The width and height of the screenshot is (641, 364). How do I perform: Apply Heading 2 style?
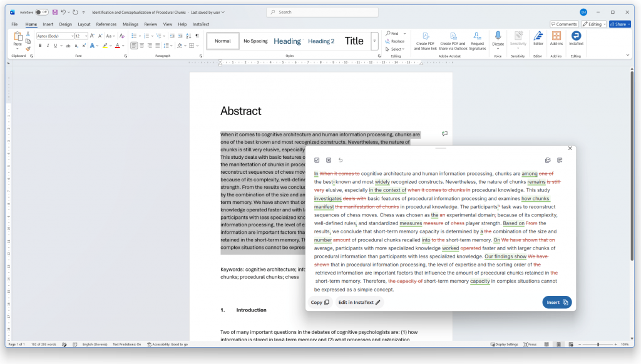point(321,41)
